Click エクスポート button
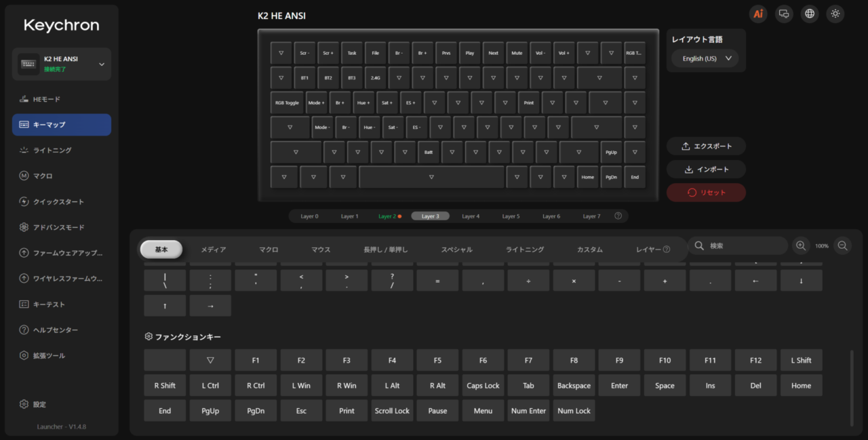Viewport: 868px width, 440px height. click(706, 146)
